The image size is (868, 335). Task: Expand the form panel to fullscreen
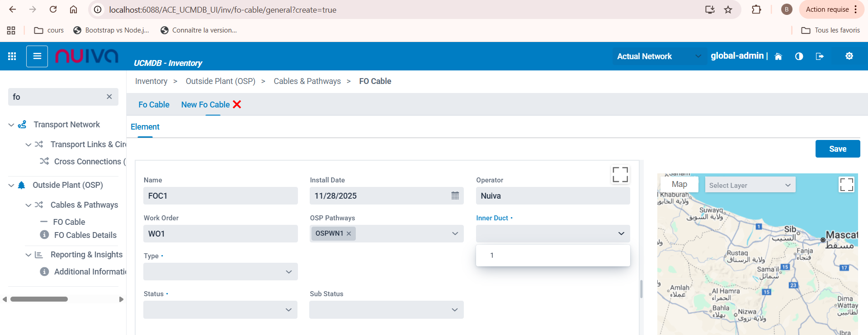coord(620,175)
